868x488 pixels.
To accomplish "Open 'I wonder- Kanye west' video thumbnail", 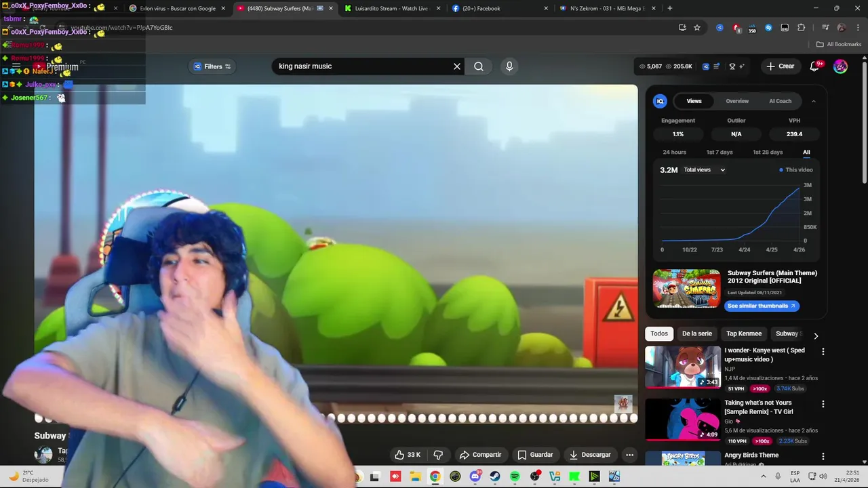I will [683, 367].
